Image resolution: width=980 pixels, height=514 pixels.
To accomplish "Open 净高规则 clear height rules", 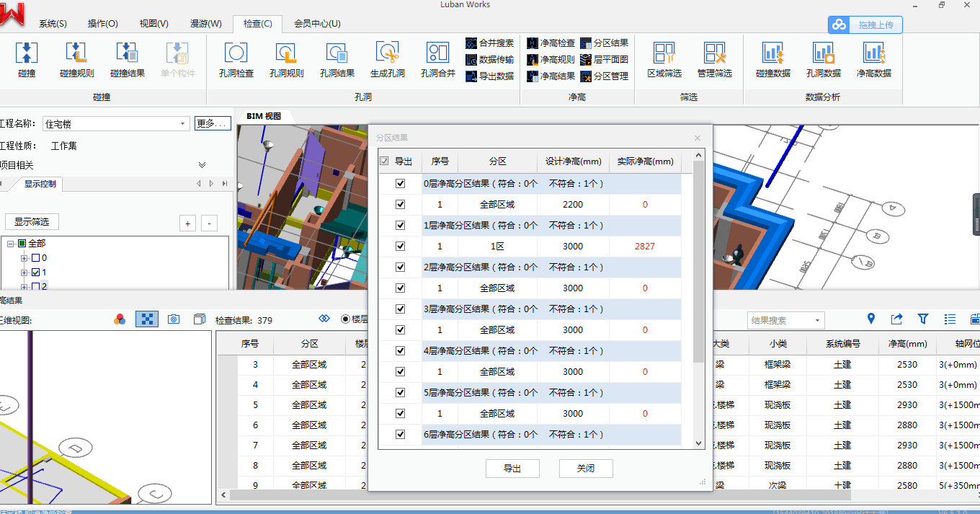I will click(551, 60).
